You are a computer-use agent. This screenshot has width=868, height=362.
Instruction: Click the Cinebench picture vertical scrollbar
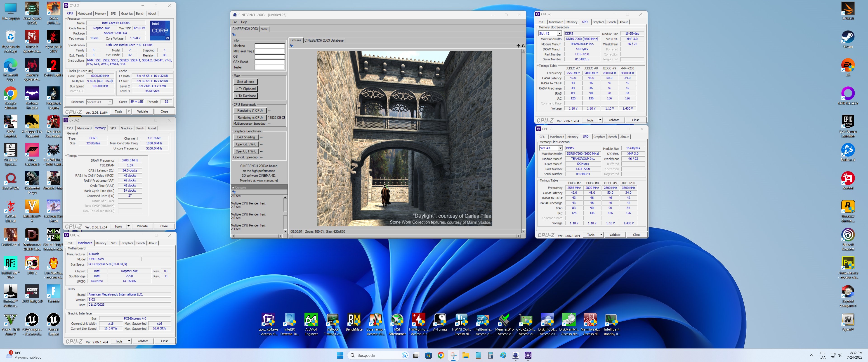coord(523,141)
